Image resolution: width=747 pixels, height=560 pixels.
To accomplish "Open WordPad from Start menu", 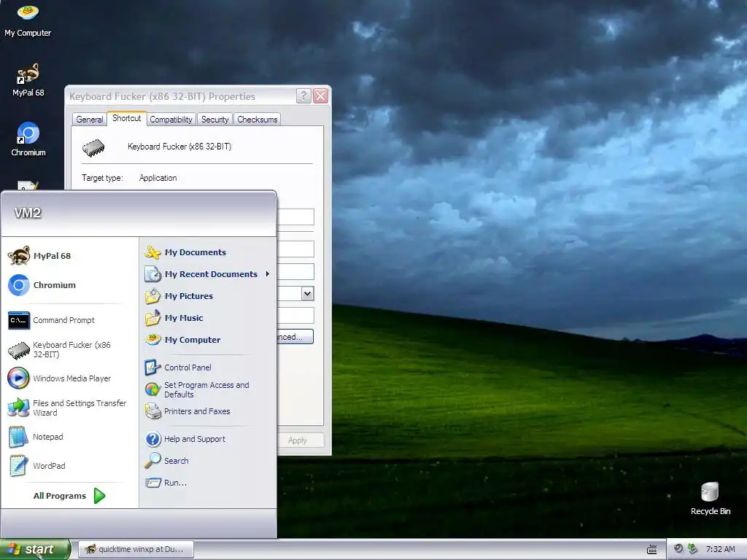I will click(69, 466).
